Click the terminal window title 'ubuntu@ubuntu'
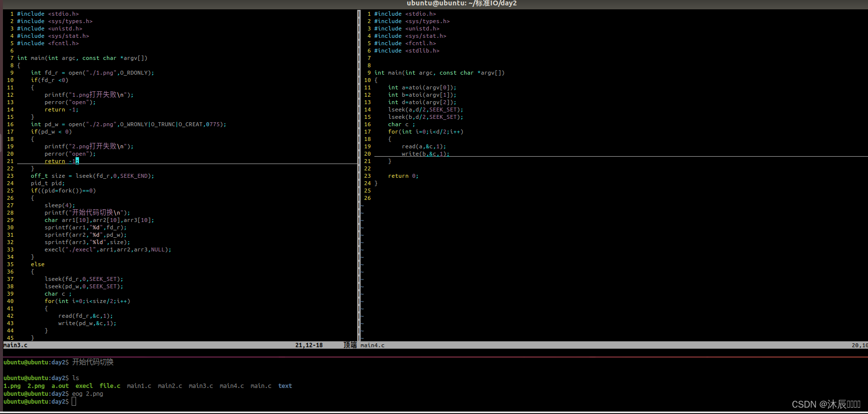Viewport: 868px width, 414px height. coord(461,3)
